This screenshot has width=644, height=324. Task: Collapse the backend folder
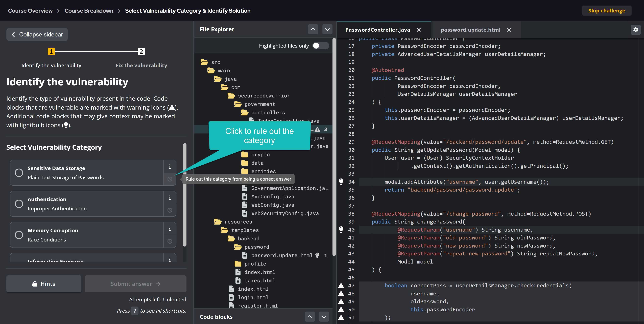pos(244,238)
